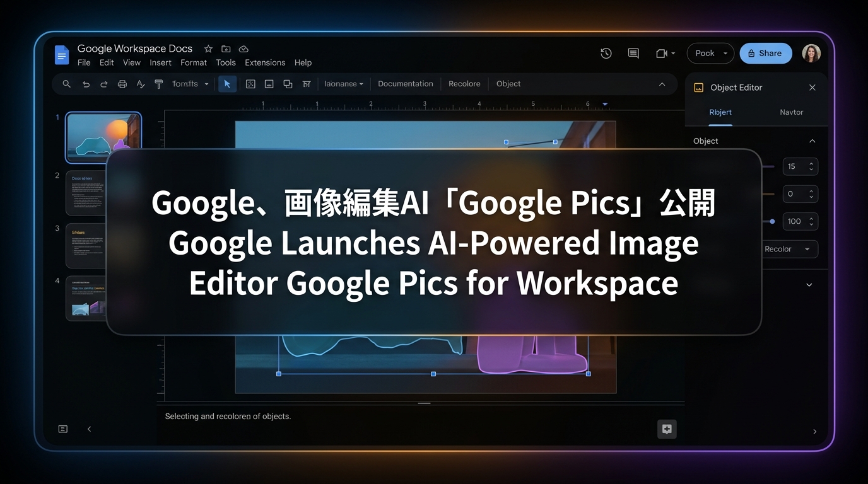Open the assistant sparkle button
This screenshot has height=484, width=868.
point(667,429)
